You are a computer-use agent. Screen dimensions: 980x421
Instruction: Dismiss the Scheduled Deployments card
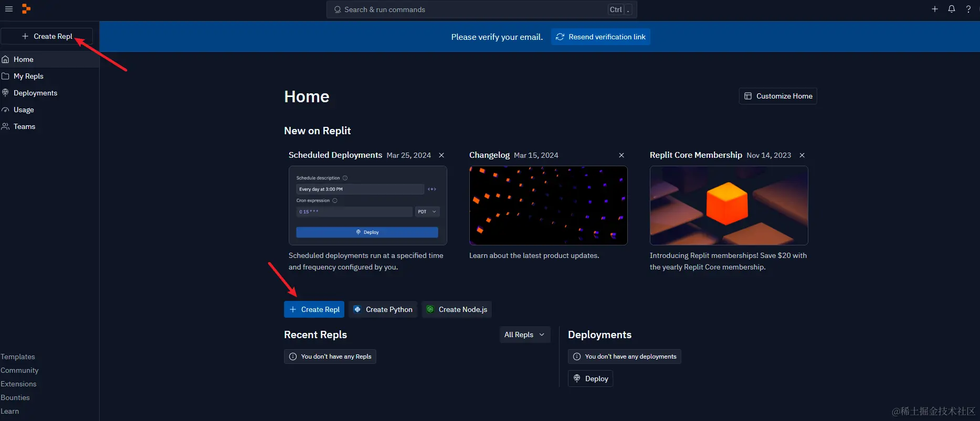(x=441, y=155)
